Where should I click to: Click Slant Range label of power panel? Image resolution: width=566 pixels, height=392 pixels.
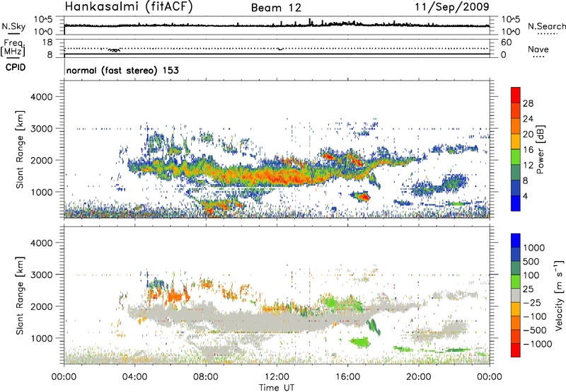point(20,149)
